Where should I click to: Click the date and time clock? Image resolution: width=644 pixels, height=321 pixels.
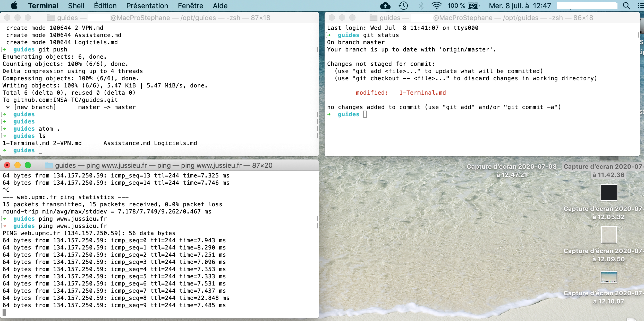click(x=520, y=6)
